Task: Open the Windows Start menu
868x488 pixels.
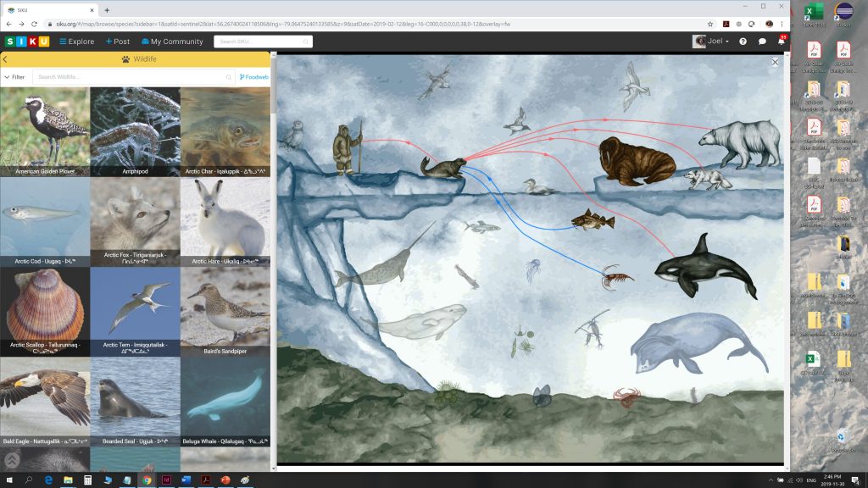Action: (x=8, y=480)
